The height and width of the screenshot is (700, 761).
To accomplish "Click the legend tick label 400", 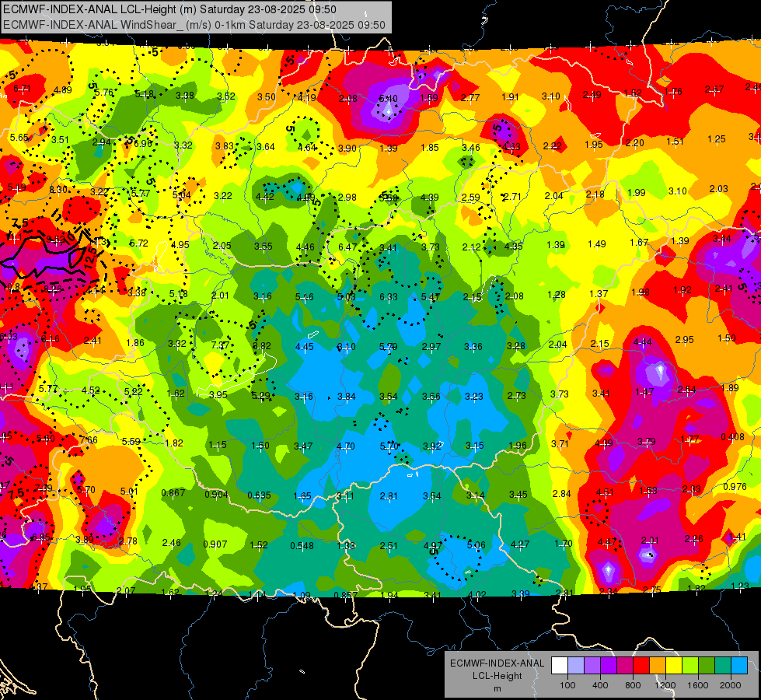I will point(600,685).
